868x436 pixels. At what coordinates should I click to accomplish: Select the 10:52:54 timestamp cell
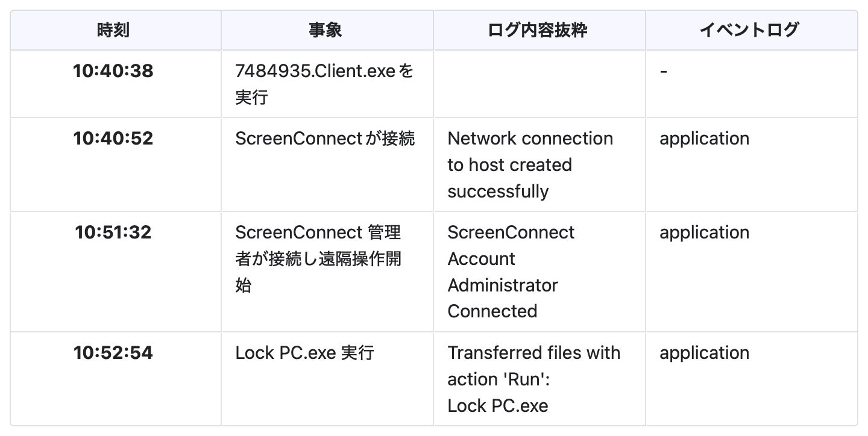tap(113, 353)
